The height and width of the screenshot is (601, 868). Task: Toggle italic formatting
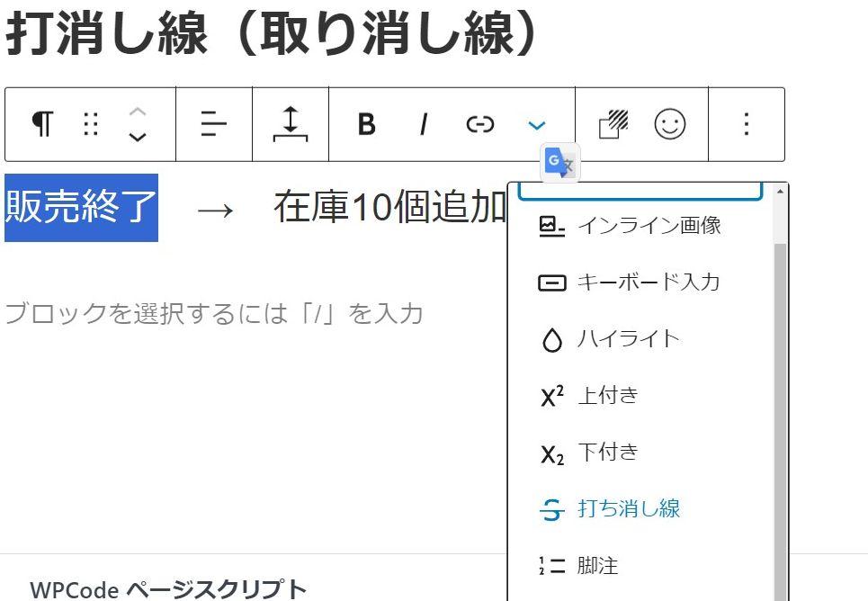(423, 124)
